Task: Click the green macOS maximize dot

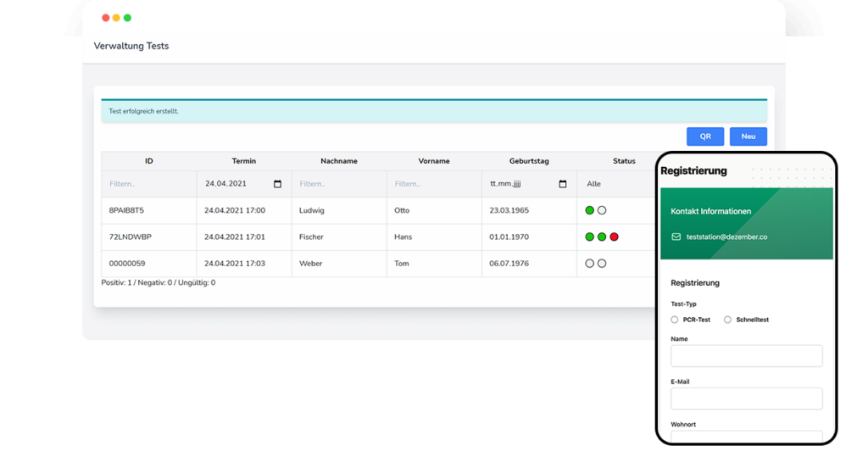Action: 127,18
